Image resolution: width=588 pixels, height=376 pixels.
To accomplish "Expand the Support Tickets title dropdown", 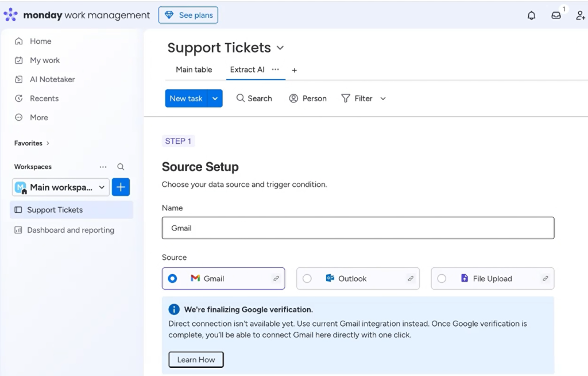I will click(280, 48).
